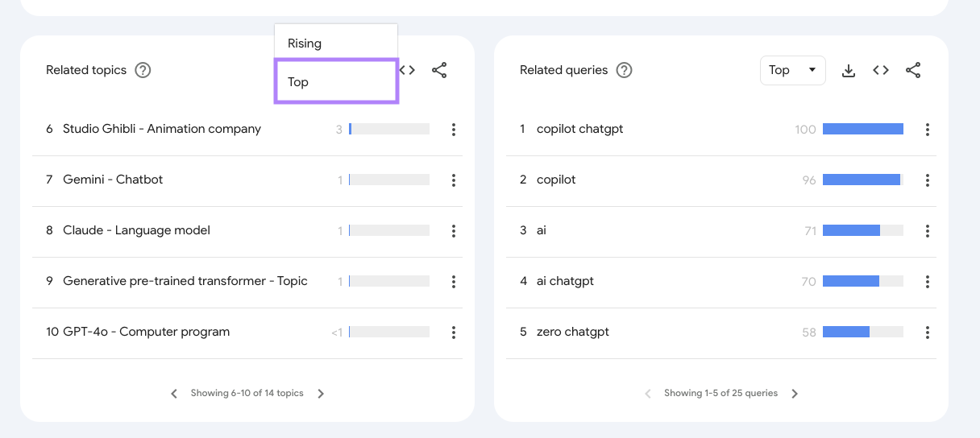The height and width of the screenshot is (438, 980).
Task: Share the Related queries card
Action: [x=913, y=71]
